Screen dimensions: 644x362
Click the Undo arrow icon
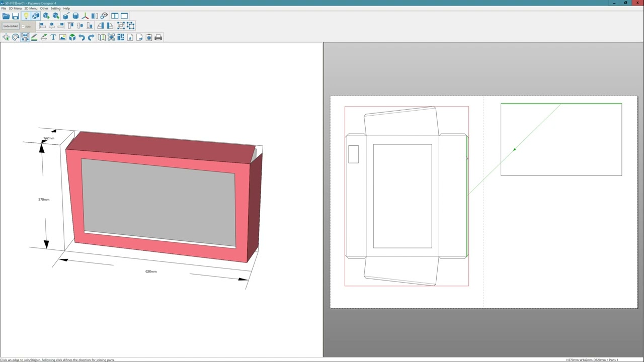click(82, 37)
